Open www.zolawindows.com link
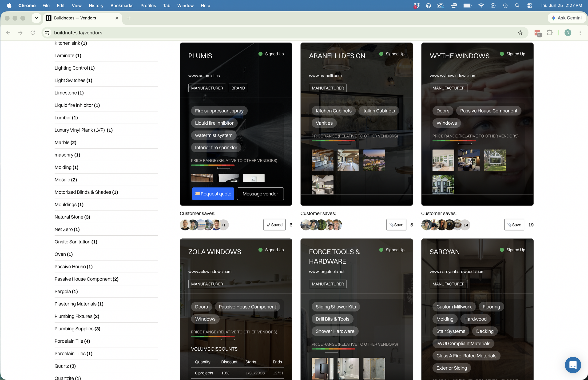The height and width of the screenshot is (380, 588). click(210, 271)
